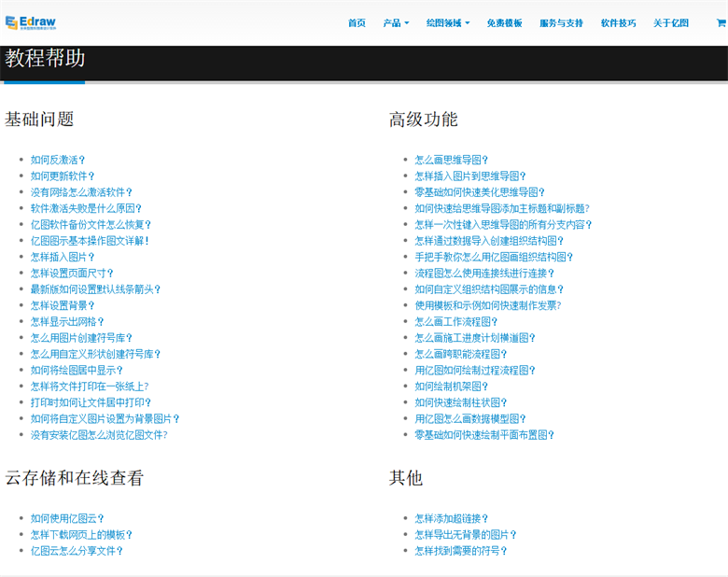Image resolution: width=728 pixels, height=577 pixels.
Task: Open the shopping cart icon
Action: click(721, 22)
